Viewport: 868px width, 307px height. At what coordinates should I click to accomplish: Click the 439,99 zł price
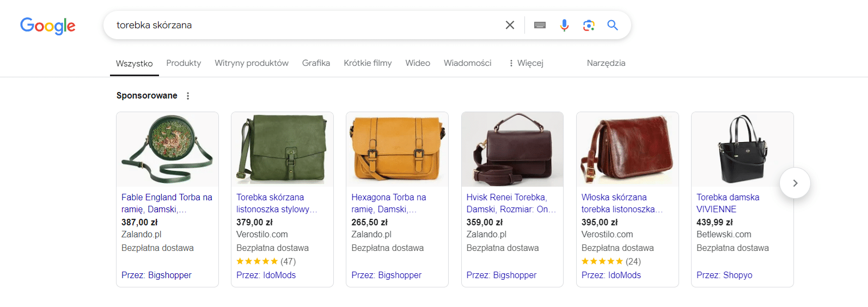click(x=714, y=222)
